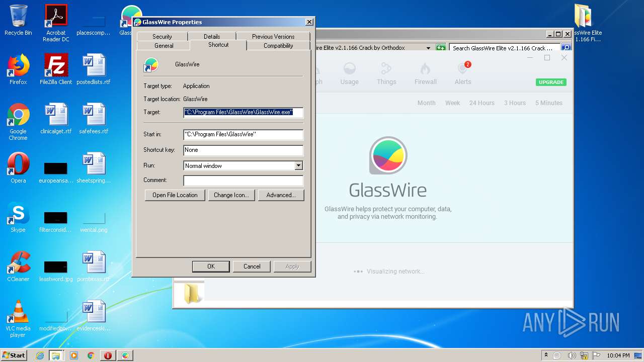644x362 pixels.
Task: Click Windows Explorer taskbar icon
Action: (x=56, y=355)
